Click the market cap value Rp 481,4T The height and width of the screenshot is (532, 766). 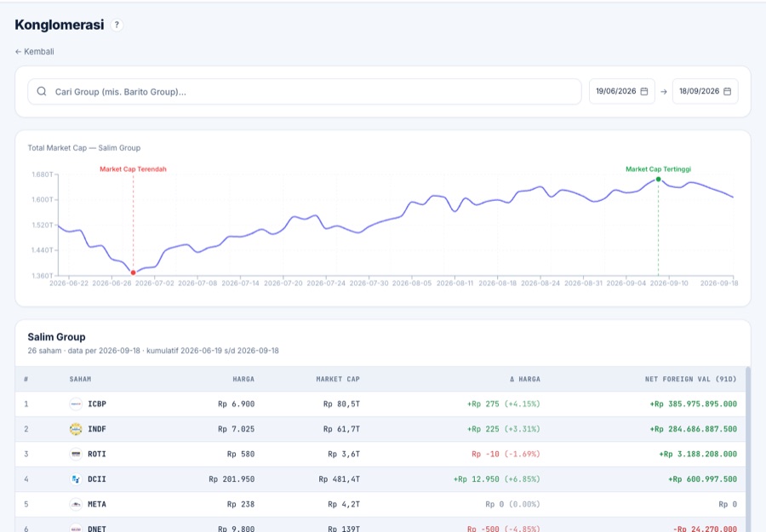coord(339,479)
